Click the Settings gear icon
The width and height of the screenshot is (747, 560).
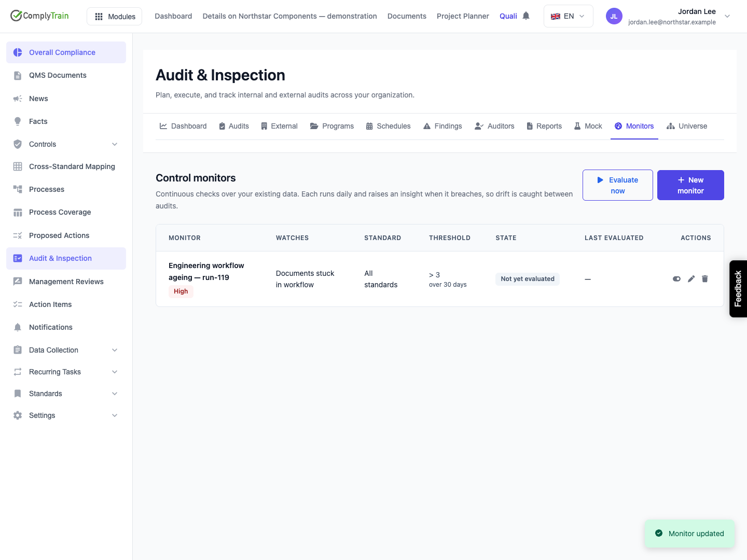pos(18,415)
